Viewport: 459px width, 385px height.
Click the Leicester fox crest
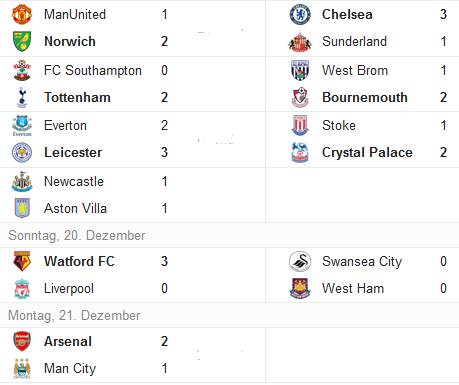(x=22, y=153)
